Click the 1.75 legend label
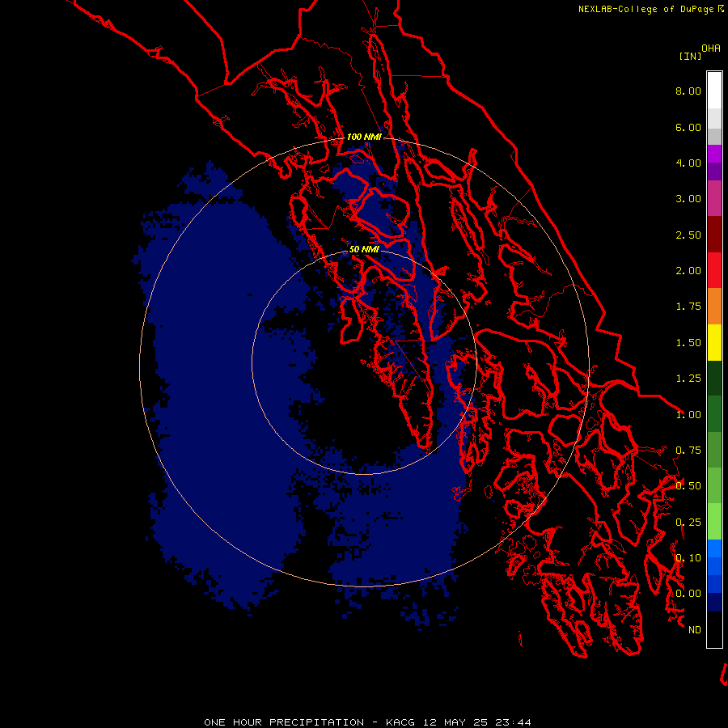728x728 pixels. [x=688, y=307]
